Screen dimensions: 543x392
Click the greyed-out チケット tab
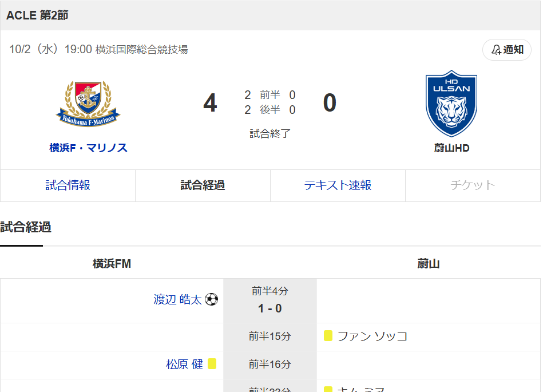coord(473,185)
